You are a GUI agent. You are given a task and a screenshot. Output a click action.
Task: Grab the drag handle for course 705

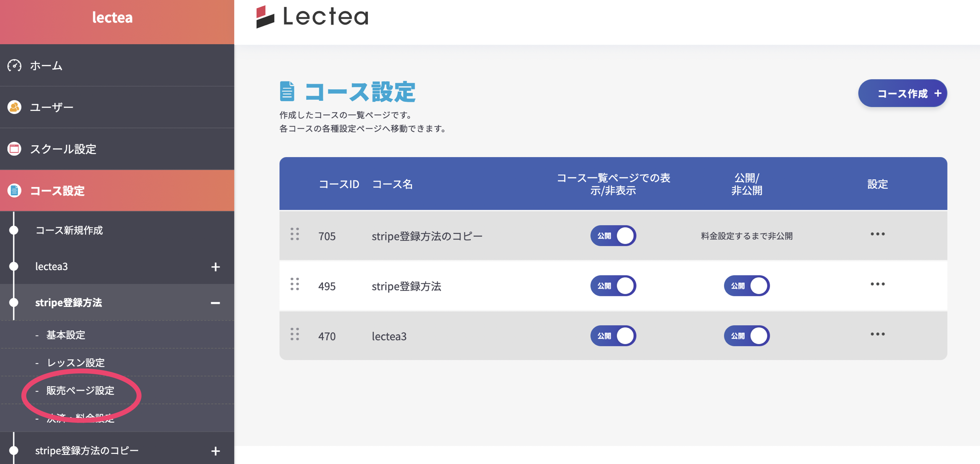(295, 234)
